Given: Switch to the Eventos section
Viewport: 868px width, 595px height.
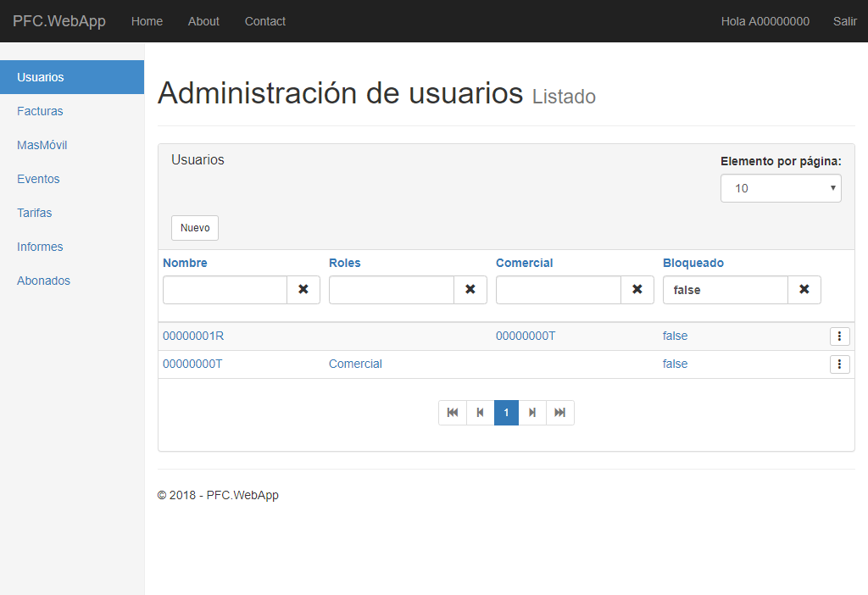Looking at the screenshot, I should click(38, 179).
